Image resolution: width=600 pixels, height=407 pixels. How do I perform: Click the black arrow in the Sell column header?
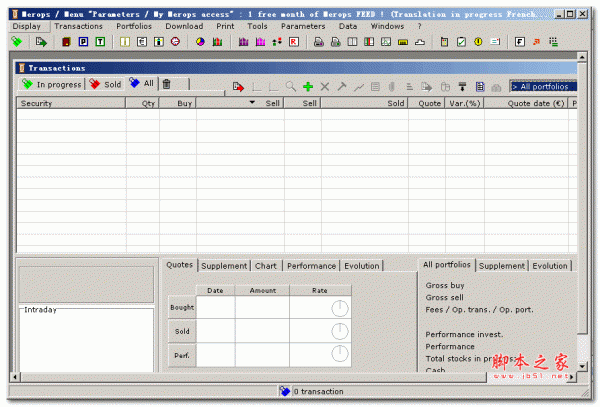click(252, 102)
